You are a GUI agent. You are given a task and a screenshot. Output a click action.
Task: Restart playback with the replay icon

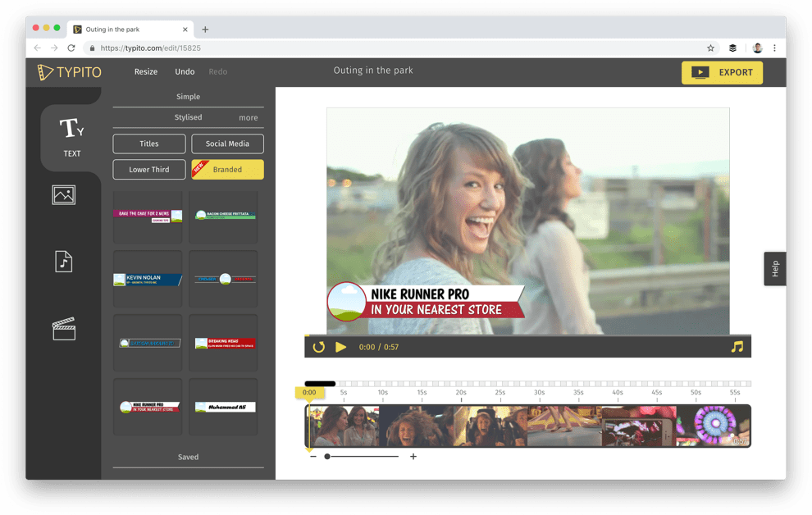[x=318, y=347]
